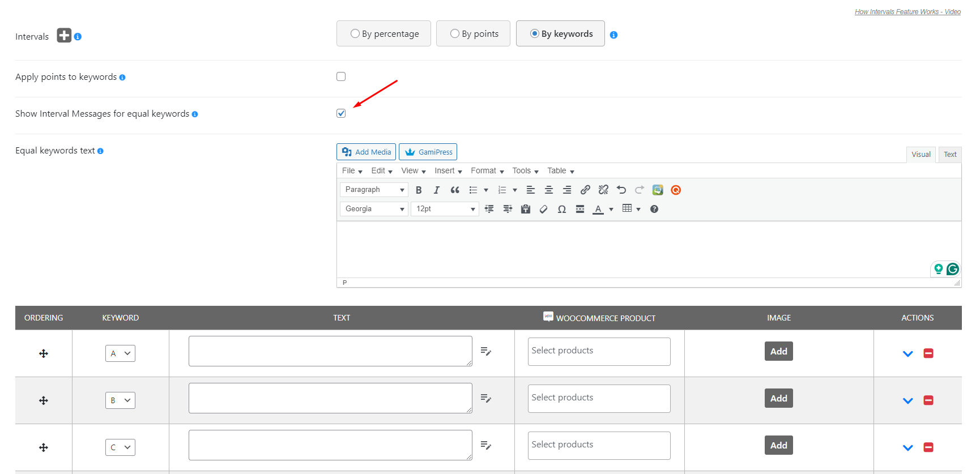Open text color dropdown arrow
Viewport: 980px width, 474px height.
tap(611, 210)
